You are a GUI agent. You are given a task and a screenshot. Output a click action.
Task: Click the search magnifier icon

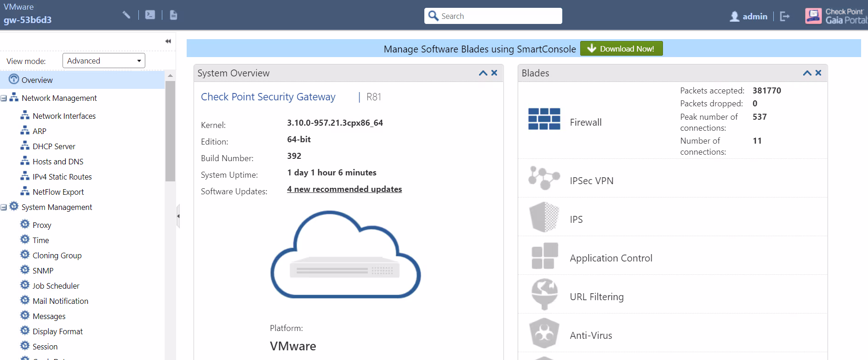(x=433, y=16)
